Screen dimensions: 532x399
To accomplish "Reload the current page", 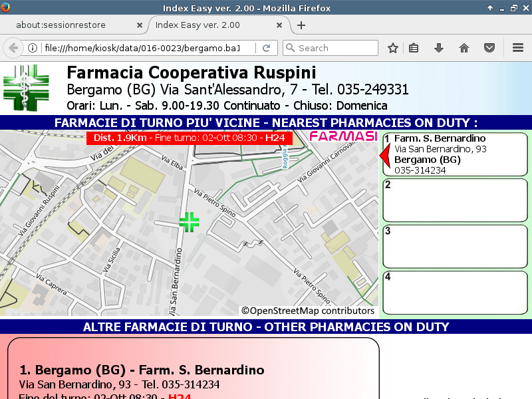I will pos(266,48).
